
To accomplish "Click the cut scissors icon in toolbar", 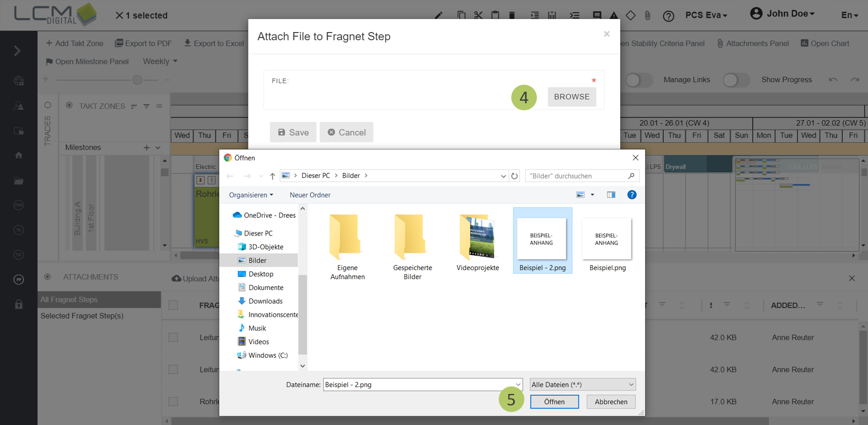I will coord(478,15).
